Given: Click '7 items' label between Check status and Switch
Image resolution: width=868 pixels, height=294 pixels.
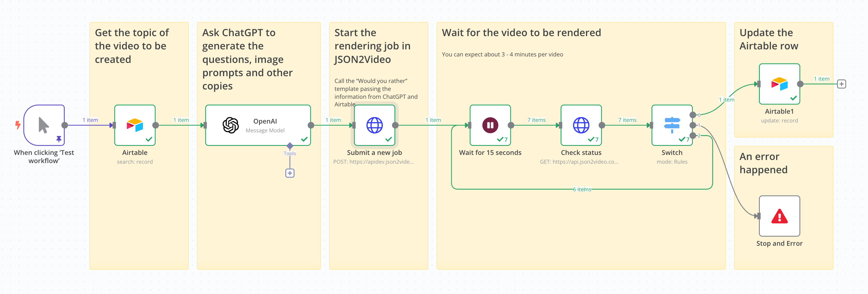Looking at the screenshot, I should (x=628, y=120).
